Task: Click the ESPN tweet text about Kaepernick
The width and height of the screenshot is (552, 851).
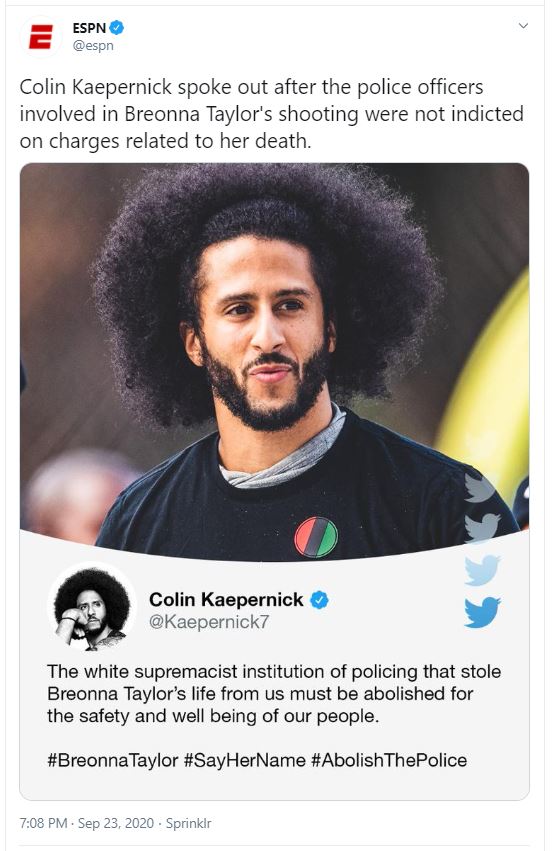Action: click(x=271, y=114)
